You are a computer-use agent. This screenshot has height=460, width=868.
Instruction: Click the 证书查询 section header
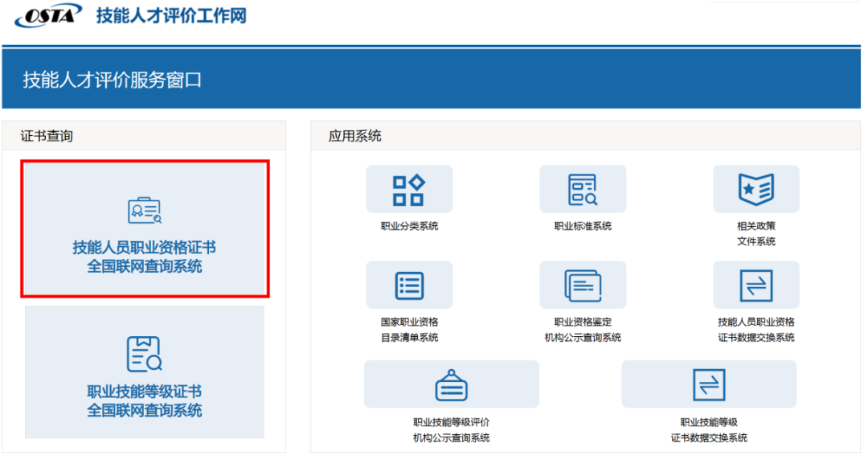click(x=47, y=136)
